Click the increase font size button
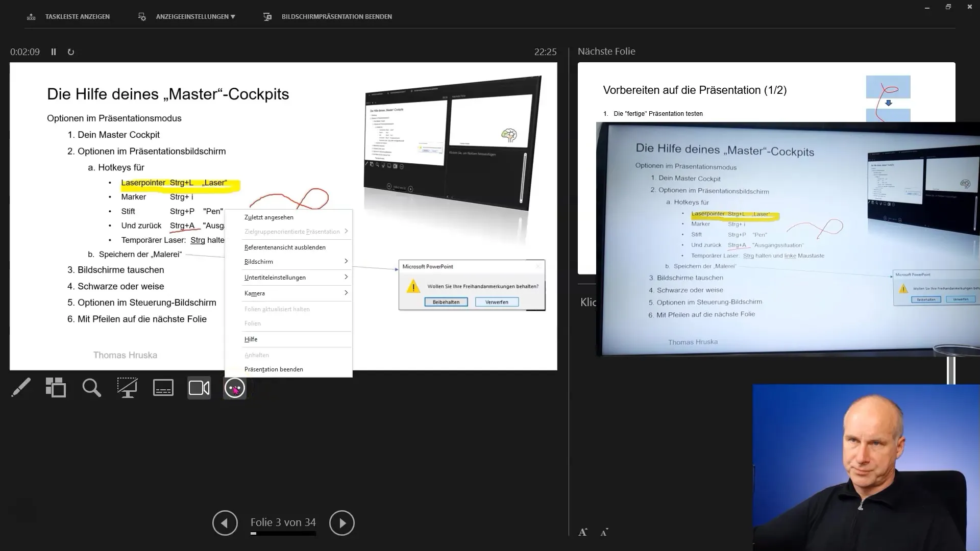Screen dimensions: 980x551 583,532
